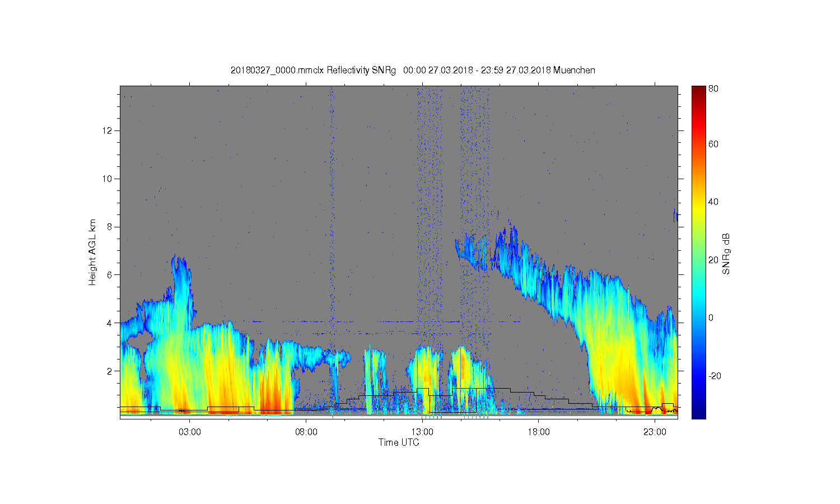This screenshot has width=840, height=504.
Task: Click the 13:00 time tick label
Action: (x=422, y=432)
